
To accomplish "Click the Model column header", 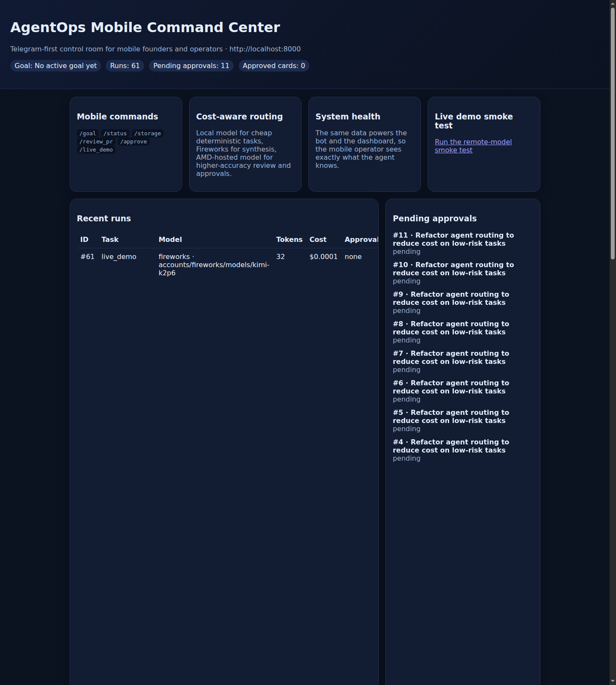I will click(170, 240).
